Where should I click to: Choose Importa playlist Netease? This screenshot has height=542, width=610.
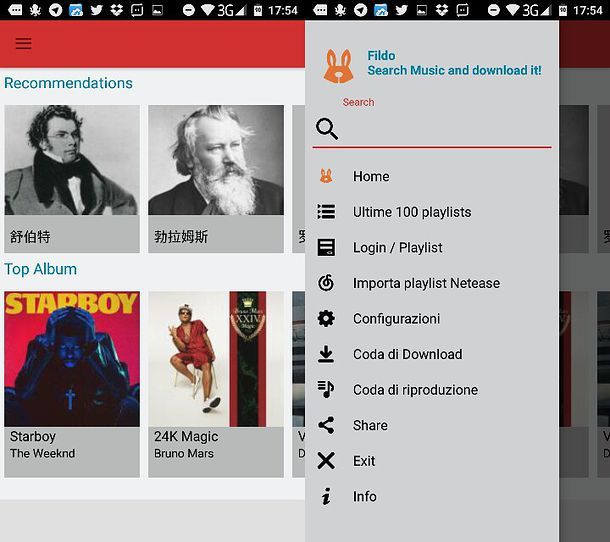point(426,283)
